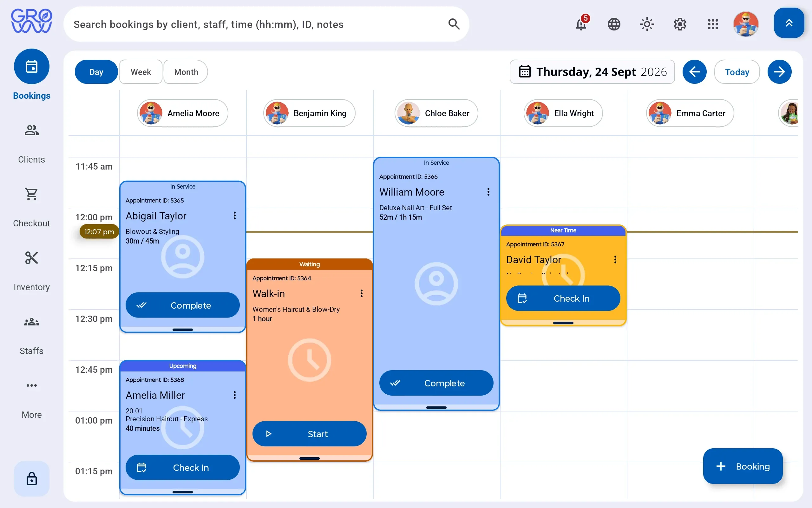Switch to Day view
Image resolution: width=812 pixels, height=508 pixels.
tap(96, 72)
